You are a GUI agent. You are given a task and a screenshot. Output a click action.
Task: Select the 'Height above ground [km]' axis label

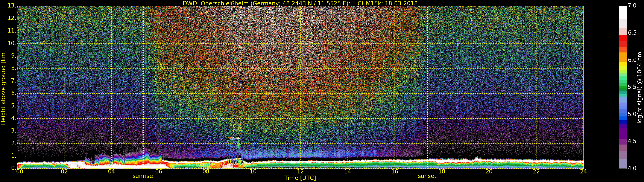3,88
